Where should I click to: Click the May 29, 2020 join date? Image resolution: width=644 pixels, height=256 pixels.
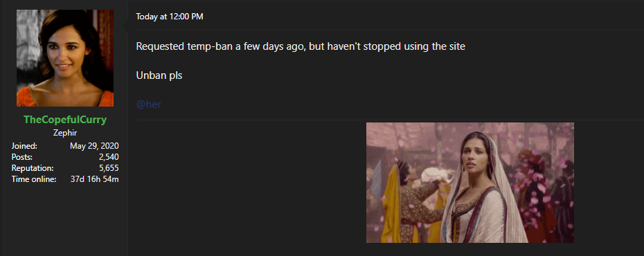[x=94, y=146]
